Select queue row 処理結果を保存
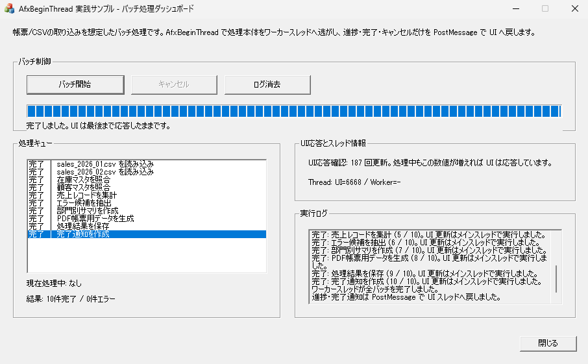 (147, 226)
